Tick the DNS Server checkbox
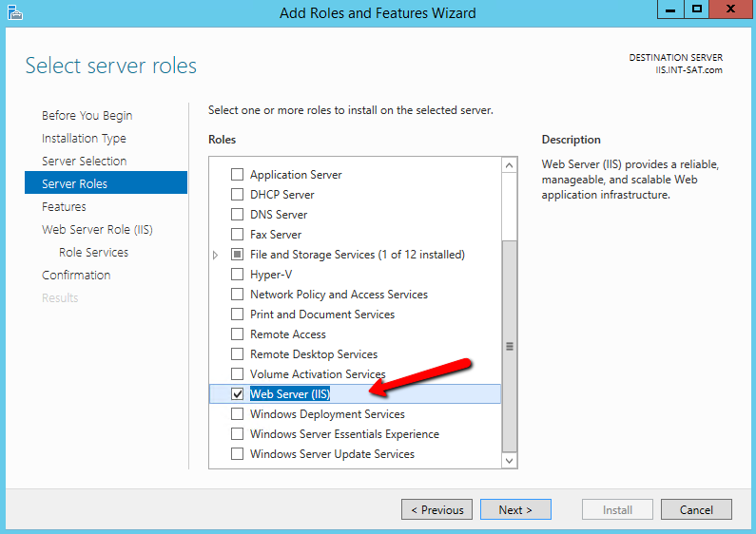Viewport: 756px width, 534px height. [x=238, y=215]
